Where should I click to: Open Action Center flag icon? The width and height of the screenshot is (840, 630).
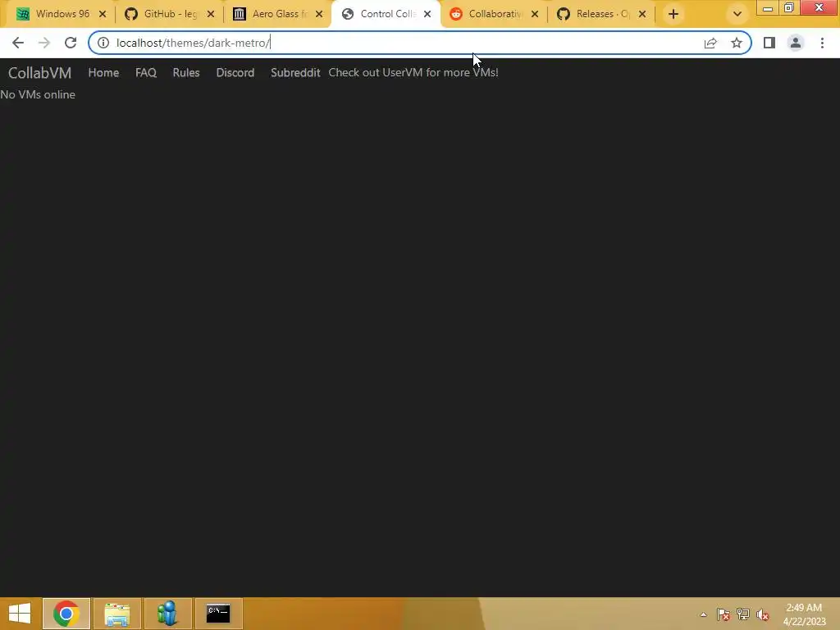tap(724, 614)
